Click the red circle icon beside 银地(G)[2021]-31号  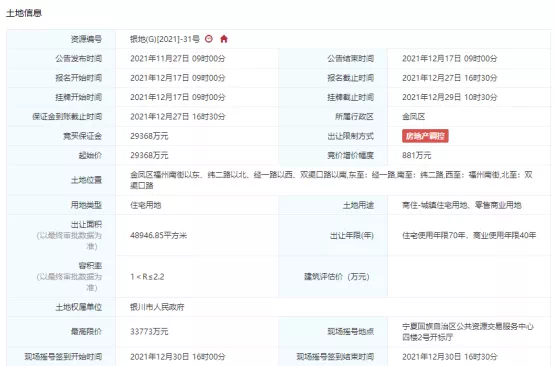(x=209, y=39)
